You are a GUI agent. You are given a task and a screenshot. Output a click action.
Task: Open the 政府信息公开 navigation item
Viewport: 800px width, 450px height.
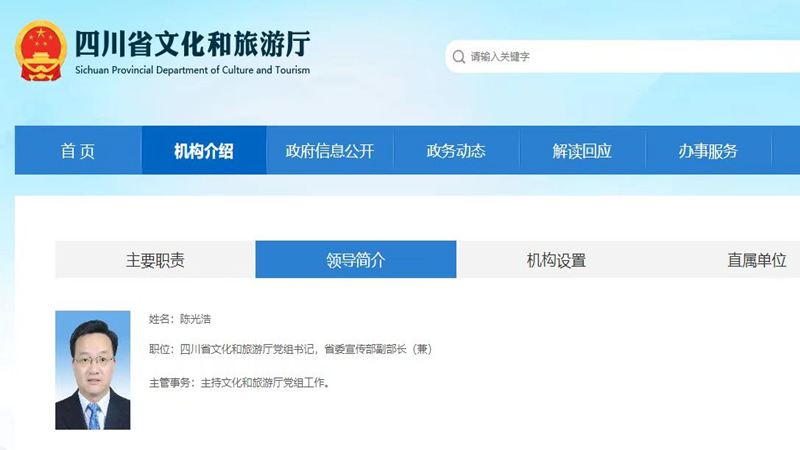click(330, 151)
